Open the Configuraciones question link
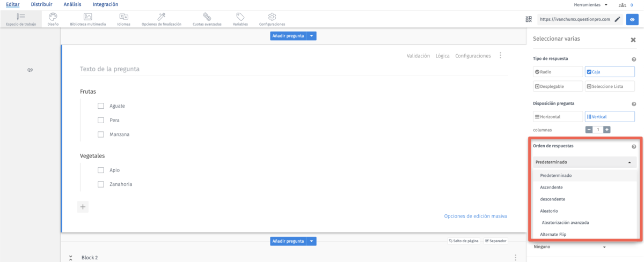 (473, 56)
